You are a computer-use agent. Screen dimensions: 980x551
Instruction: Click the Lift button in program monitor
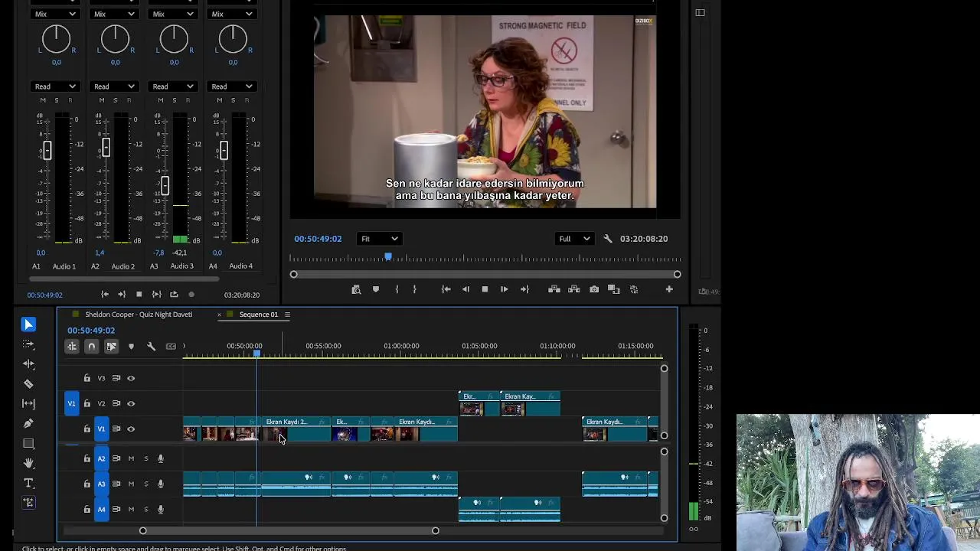pos(554,289)
